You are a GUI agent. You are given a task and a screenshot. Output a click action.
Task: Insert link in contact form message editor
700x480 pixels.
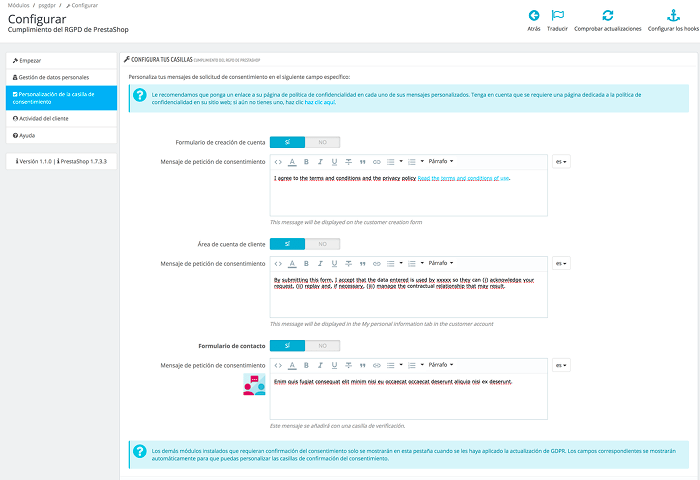tap(377, 365)
